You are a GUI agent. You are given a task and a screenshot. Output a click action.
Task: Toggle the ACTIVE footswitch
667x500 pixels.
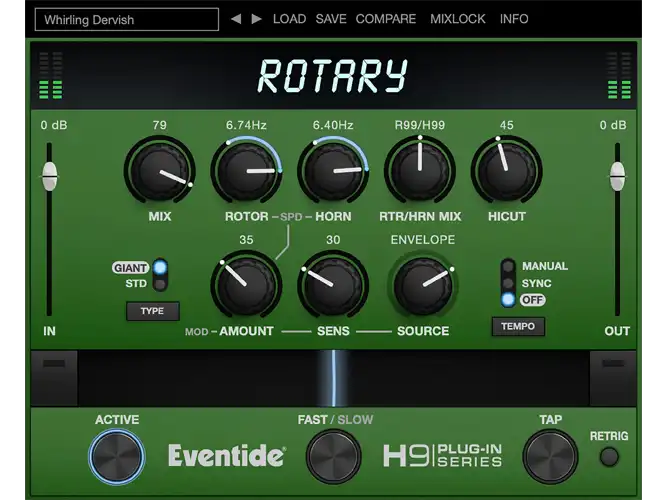tap(117, 457)
